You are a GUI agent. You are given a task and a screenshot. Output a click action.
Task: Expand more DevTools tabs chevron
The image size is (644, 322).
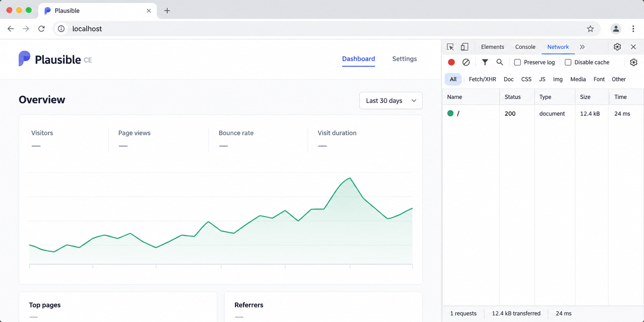(x=582, y=47)
